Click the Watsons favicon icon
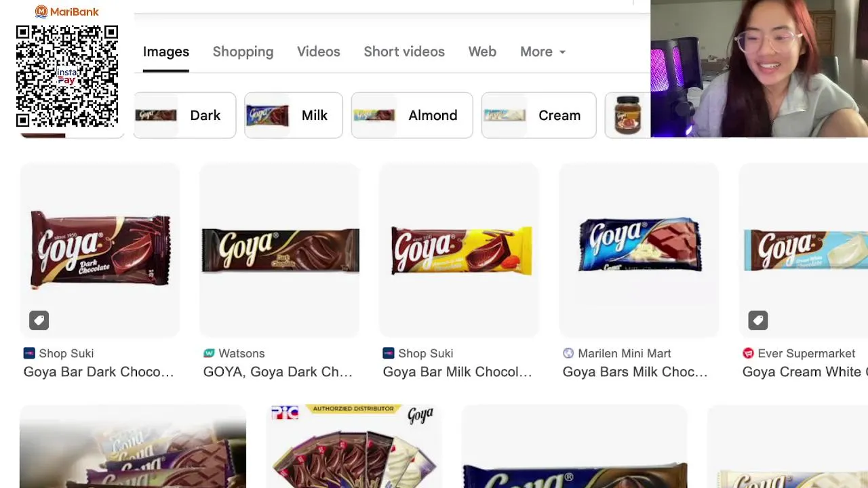Image resolution: width=868 pixels, height=488 pixels. pos(209,353)
